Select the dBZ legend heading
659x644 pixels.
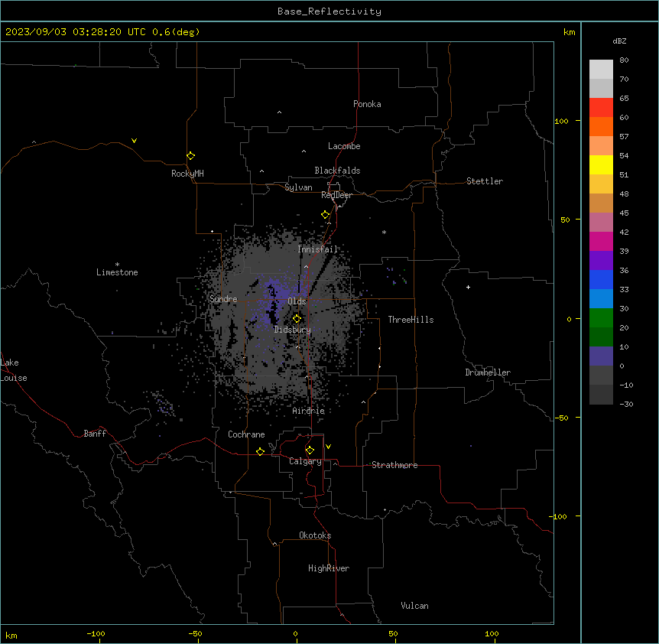tap(619, 41)
